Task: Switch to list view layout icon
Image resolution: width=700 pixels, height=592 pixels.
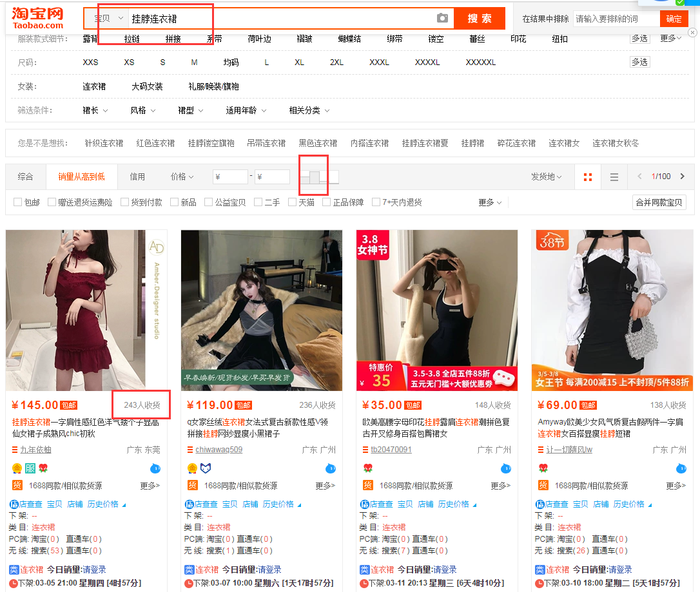Action: click(614, 177)
